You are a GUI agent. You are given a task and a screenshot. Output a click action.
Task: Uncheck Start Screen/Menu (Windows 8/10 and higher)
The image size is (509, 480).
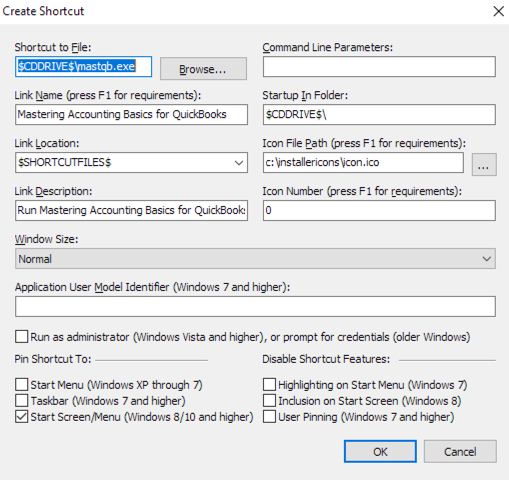pos(22,417)
